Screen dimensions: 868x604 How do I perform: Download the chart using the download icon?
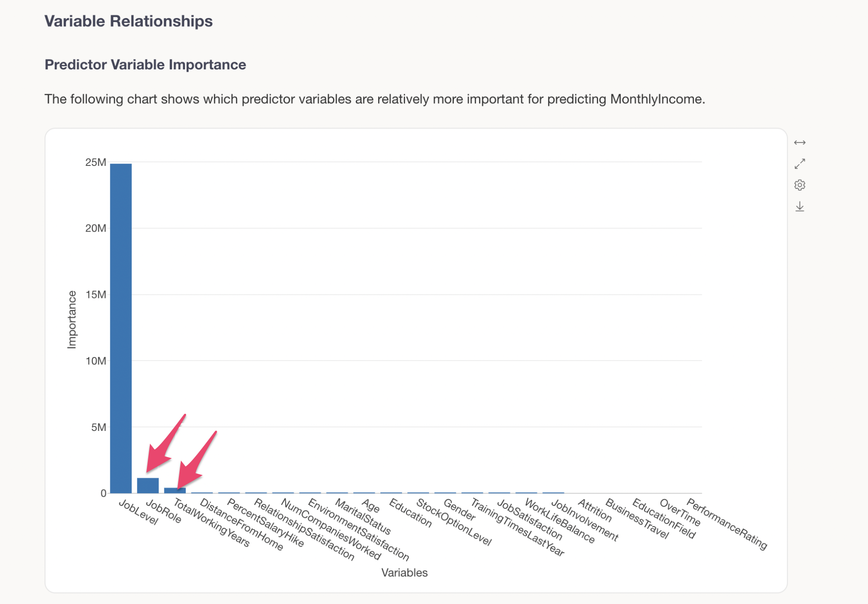(799, 206)
